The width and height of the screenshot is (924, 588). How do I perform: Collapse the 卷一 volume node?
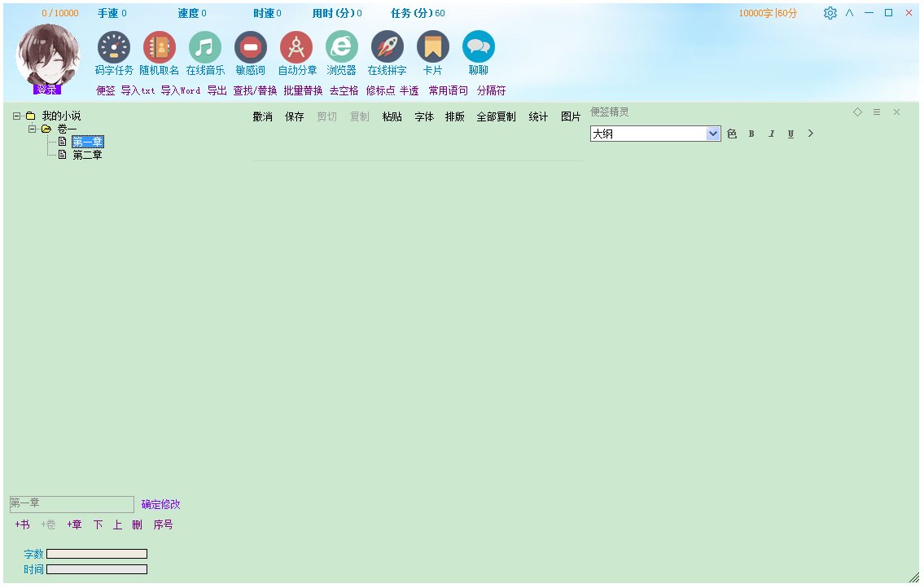[33, 129]
